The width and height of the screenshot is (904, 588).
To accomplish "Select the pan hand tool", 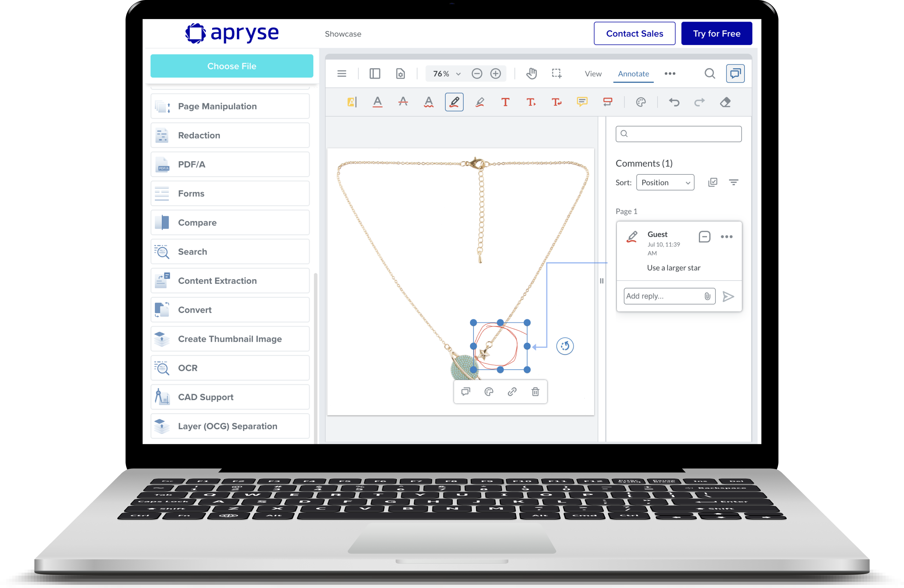I will tap(531, 74).
